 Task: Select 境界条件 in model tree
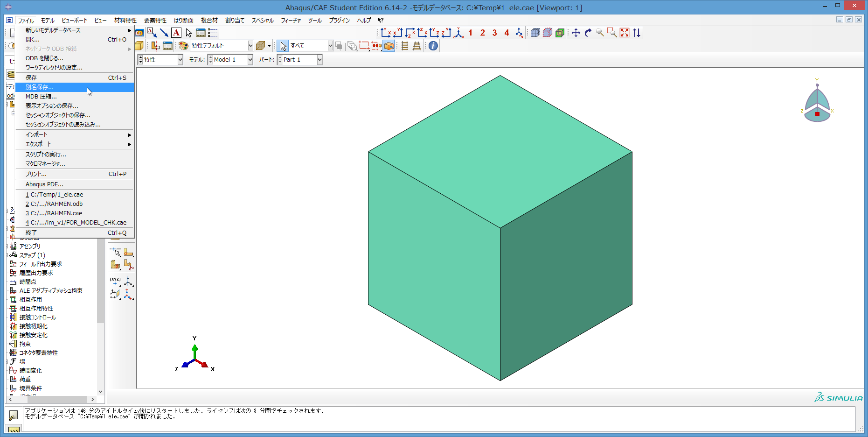[x=31, y=388]
